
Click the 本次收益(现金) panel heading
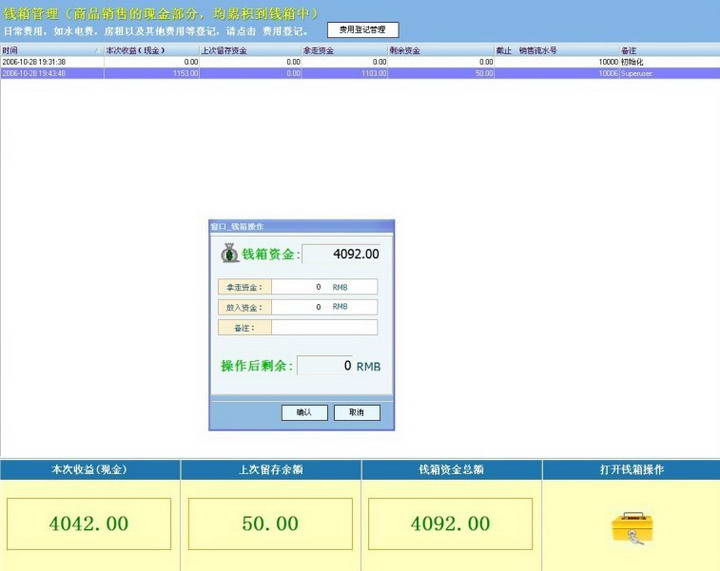pyautogui.click(x=90, y=470)
